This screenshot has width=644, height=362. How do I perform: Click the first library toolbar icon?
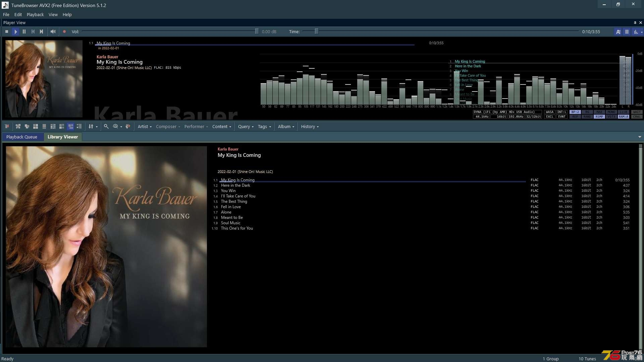(7, 126)
